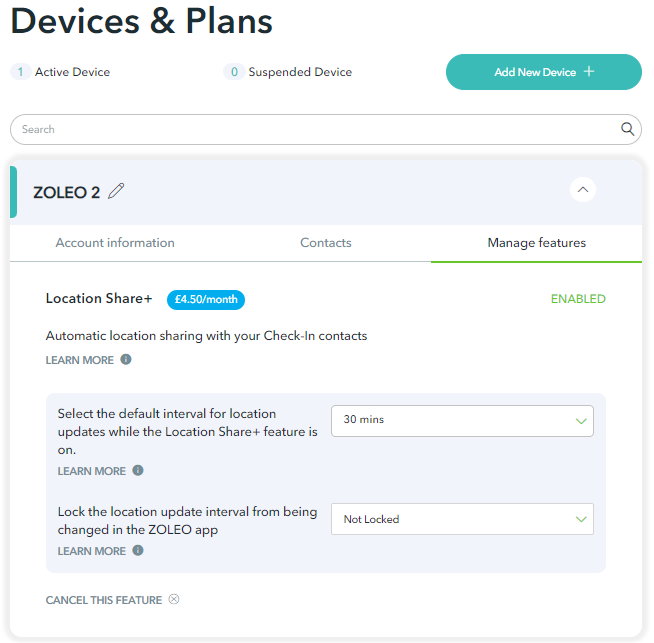Click the 1 Active Device filter
654x643 pixels.
[60, 72]
